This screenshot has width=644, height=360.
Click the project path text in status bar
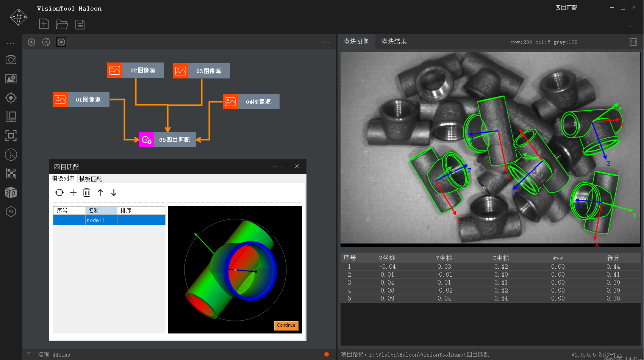415,355
